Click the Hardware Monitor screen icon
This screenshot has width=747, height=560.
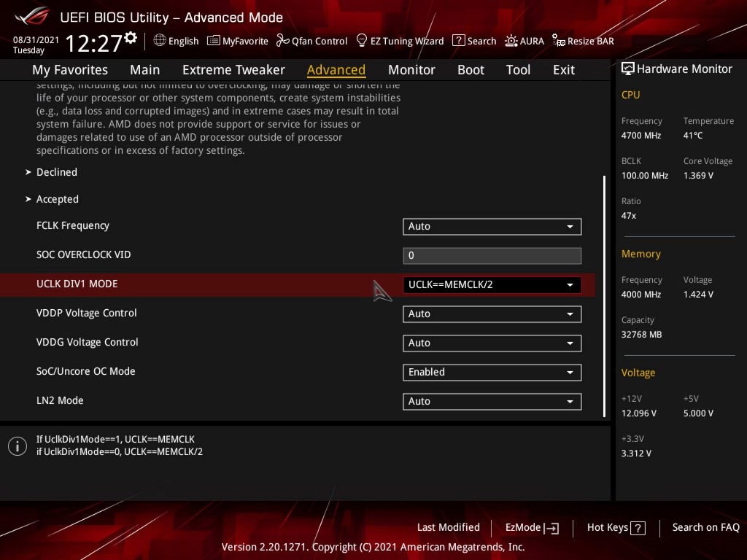point(628,69)
